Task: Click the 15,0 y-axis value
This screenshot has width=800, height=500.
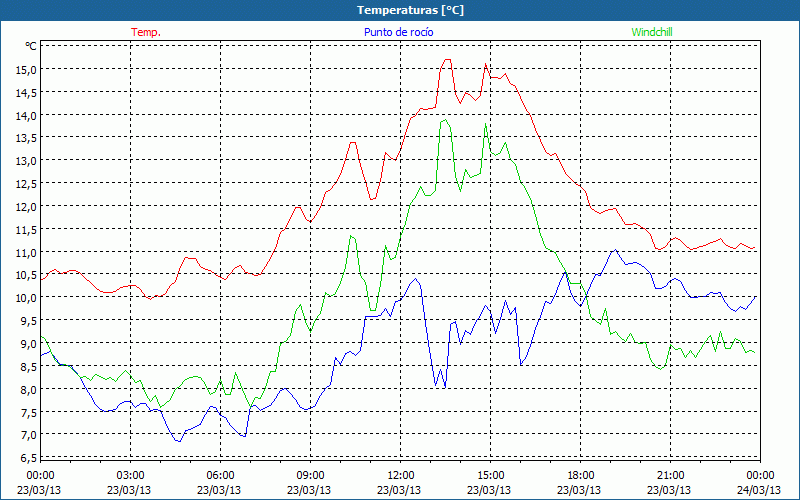Action: pyautogui.click(x=26, y=69)
